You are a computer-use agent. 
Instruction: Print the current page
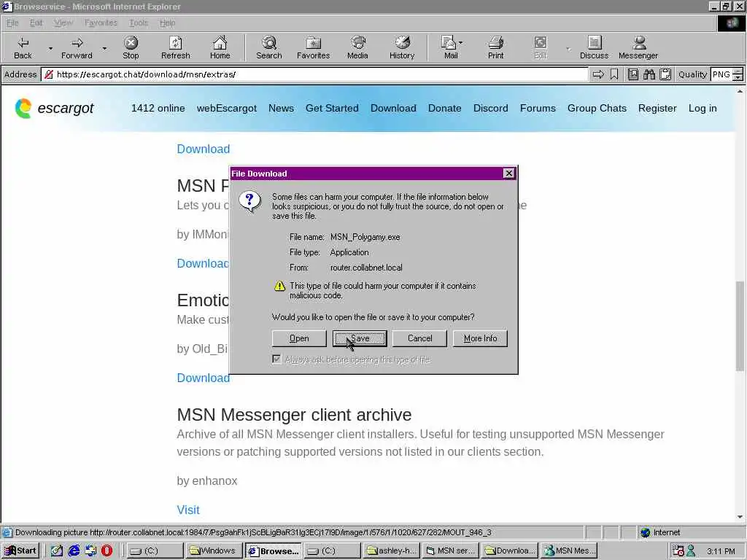tap(495, 47)
